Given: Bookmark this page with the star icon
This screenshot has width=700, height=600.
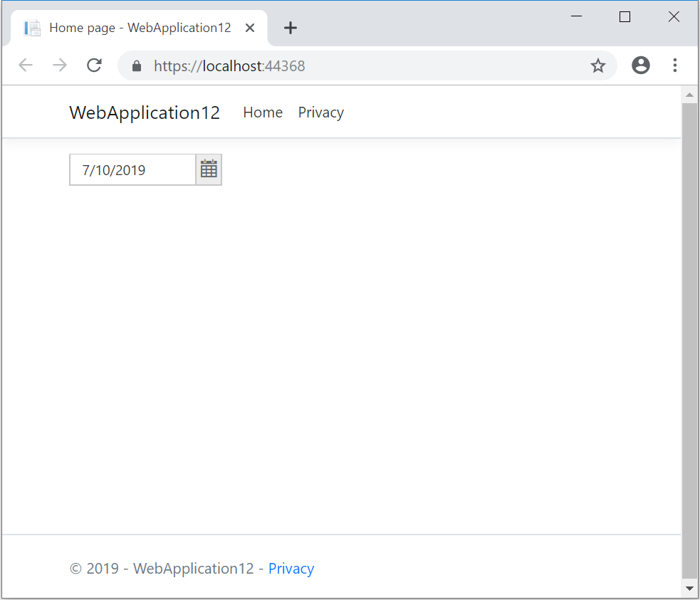Looking at the screenshot, I should click(597, 65).
